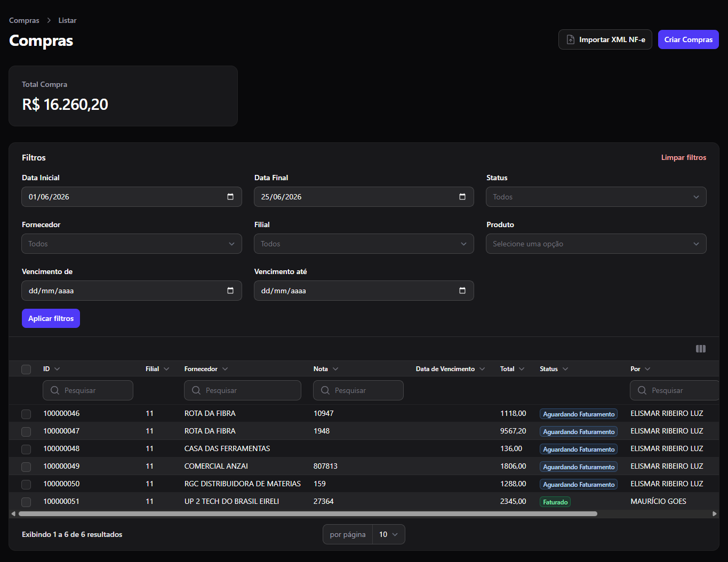
Task: Click total value 9567,20
Action: click(x=513, y=431)
